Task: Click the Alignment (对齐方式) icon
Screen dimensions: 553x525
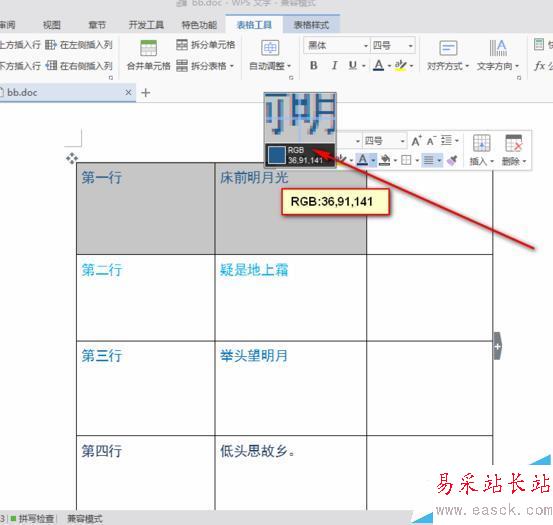Action: tap(448, 48)
